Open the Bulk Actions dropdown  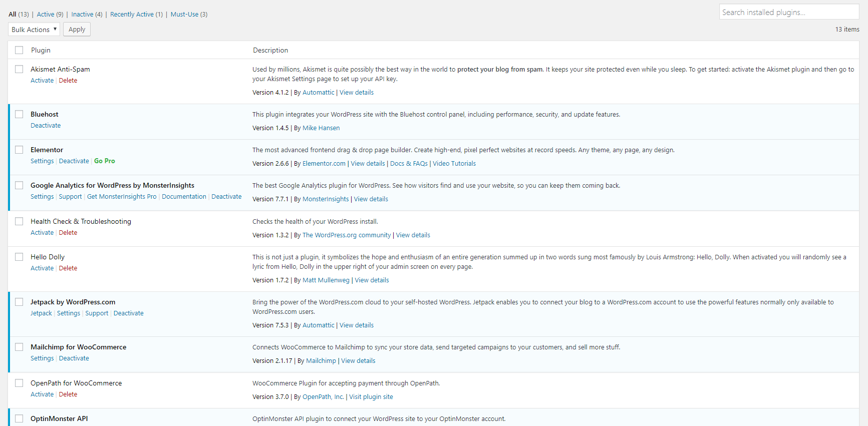click(x=34, y=30)
